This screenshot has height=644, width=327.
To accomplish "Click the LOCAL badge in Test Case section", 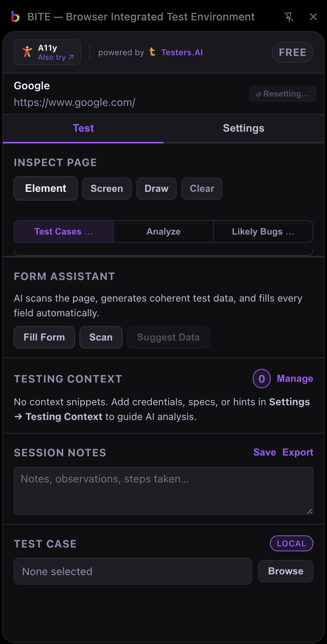I will (291, 543).
